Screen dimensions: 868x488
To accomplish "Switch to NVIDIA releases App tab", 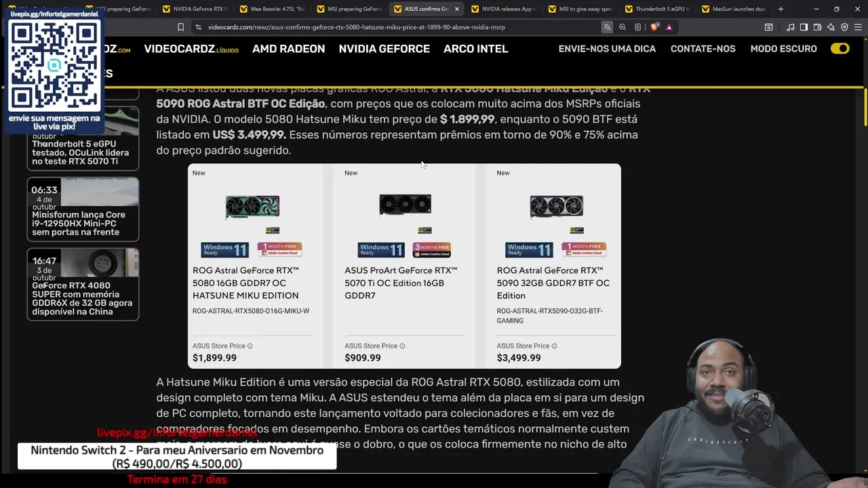I will (503, 9).
